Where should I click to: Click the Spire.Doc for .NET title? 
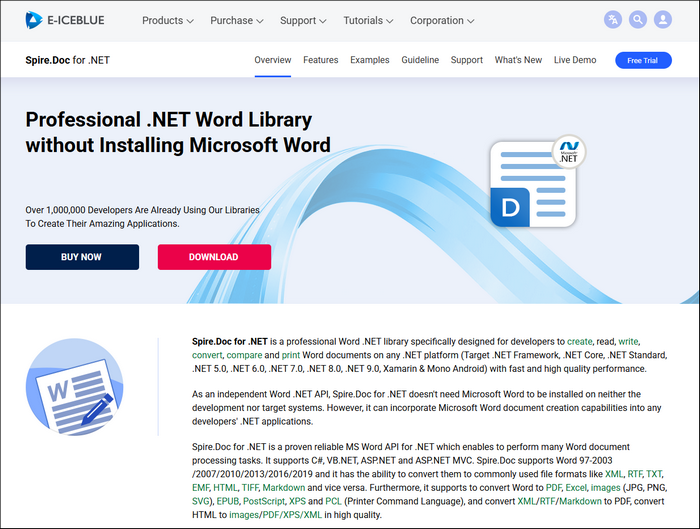67,60
